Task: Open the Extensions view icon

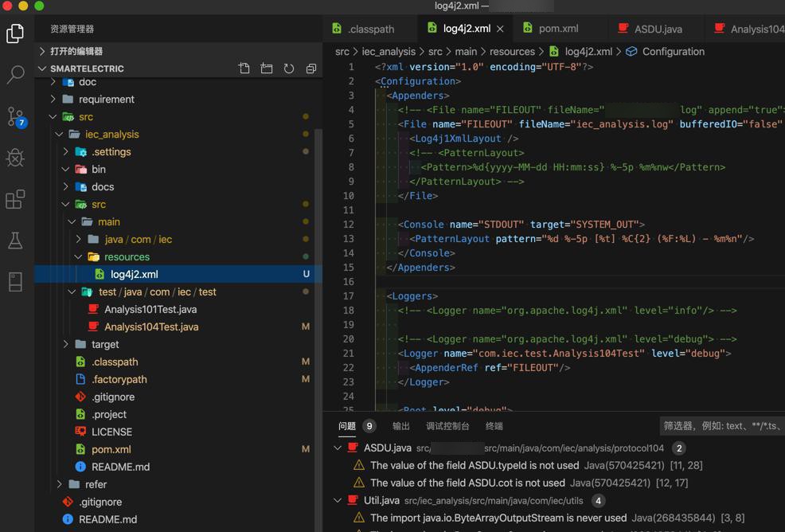Action: (15, 199)
